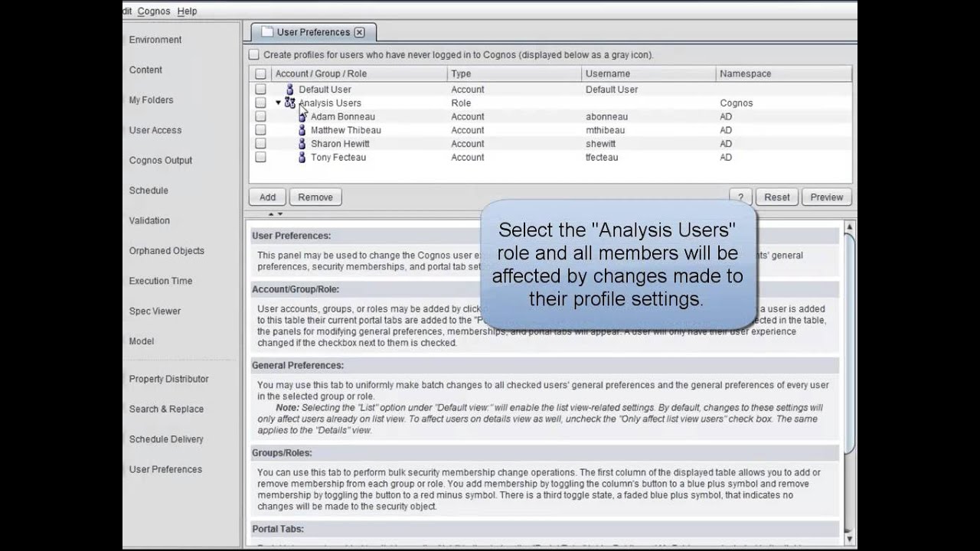Click the 'Role' type cell
This screenshot has height=551, width=980.
461,103
